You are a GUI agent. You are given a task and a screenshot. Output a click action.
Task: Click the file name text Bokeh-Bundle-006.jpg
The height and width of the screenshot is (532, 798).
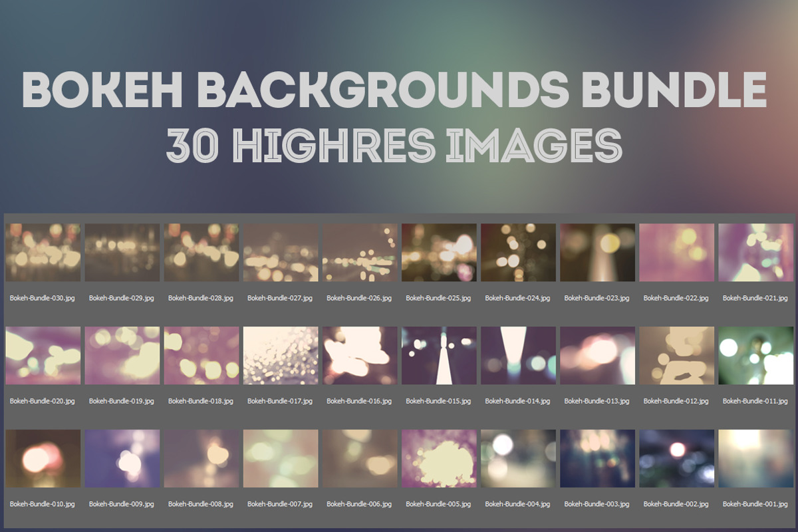coord(359,505)
